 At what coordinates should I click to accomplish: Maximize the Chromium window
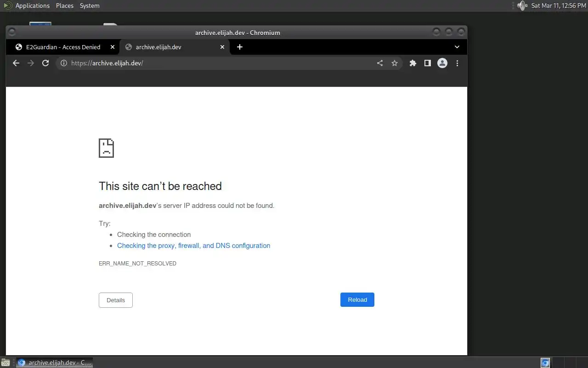click(449, 32)
